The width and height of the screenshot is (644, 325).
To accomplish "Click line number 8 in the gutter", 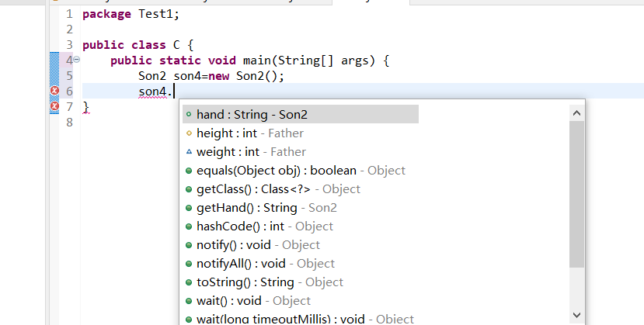I will click(x=69, y=122).
